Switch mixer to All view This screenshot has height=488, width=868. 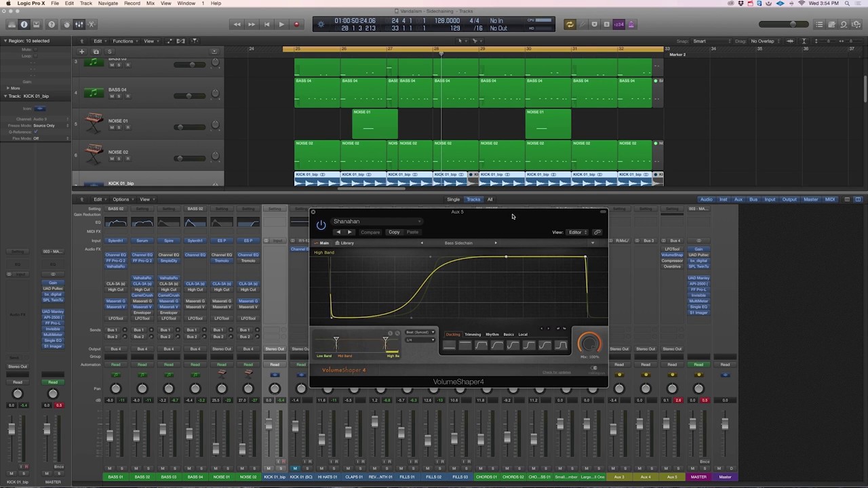[x=490, y=199]
